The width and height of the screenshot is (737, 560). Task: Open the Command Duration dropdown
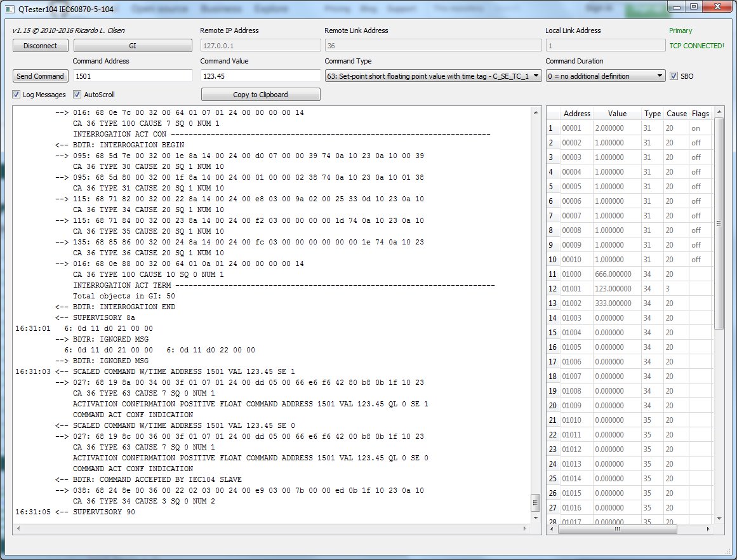coord(606,76)
